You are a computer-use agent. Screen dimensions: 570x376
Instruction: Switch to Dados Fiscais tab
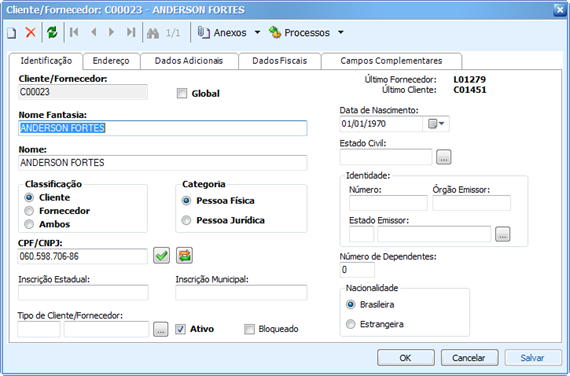pos(280,61)
